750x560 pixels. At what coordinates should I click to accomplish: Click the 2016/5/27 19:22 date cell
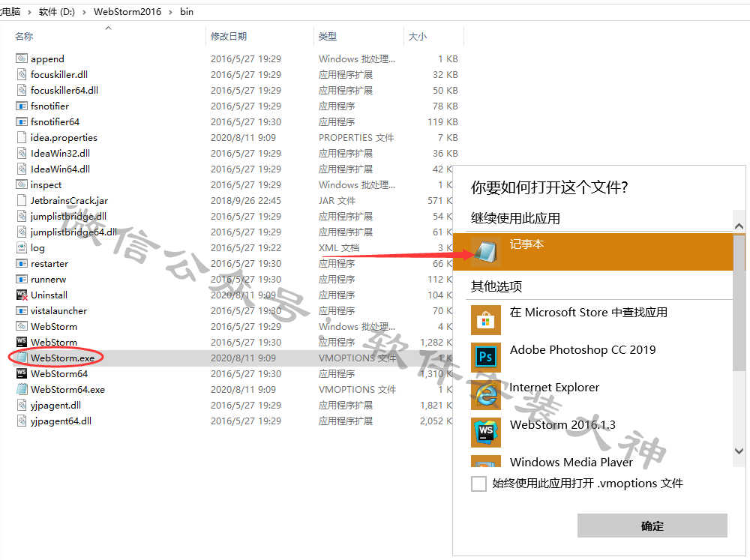(246, 247)
